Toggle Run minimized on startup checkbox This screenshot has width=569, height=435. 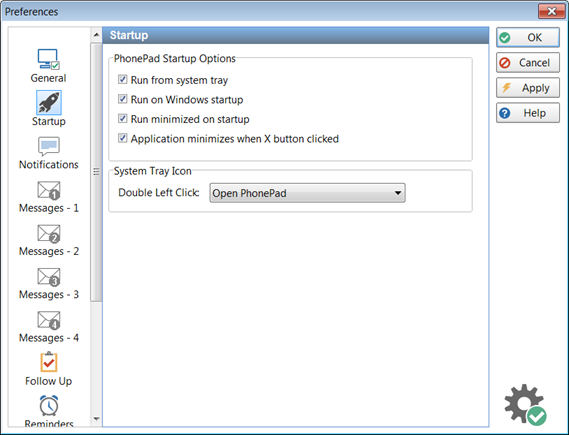point(123,119)
